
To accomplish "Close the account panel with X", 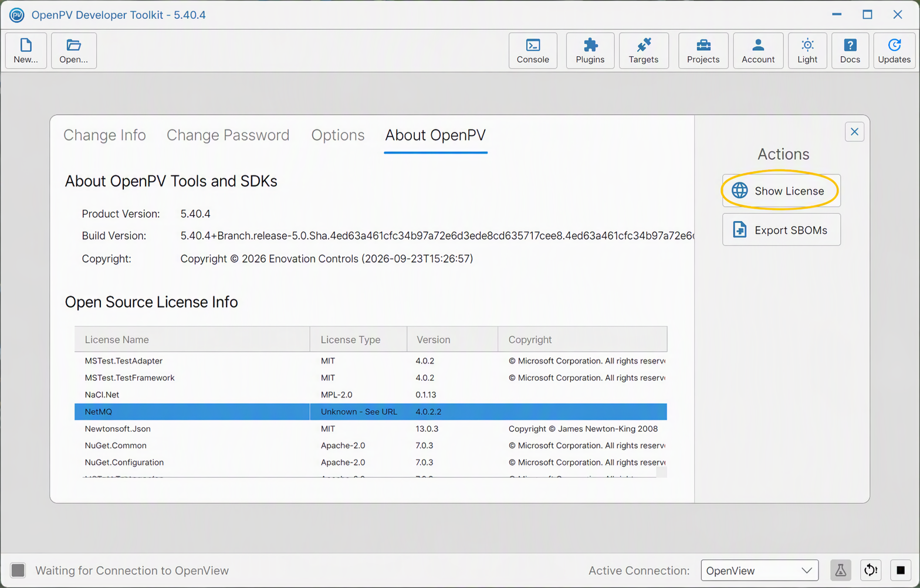I will [x=854, y=132].
